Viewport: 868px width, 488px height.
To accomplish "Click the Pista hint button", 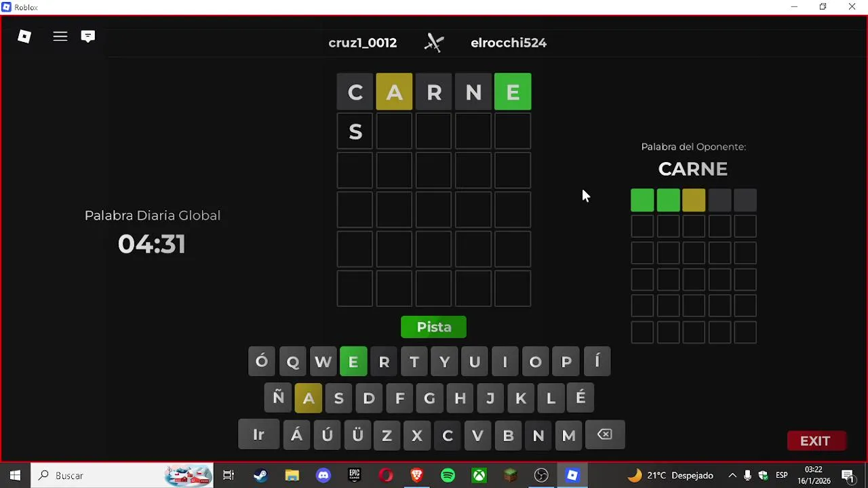I will coord(434,327).
